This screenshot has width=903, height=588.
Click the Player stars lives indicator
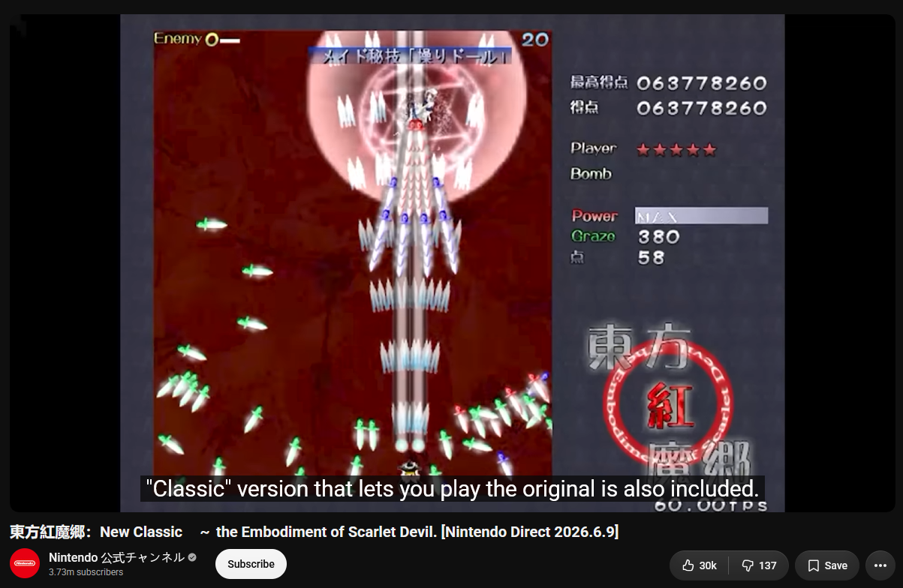click(x=676, y=150)
